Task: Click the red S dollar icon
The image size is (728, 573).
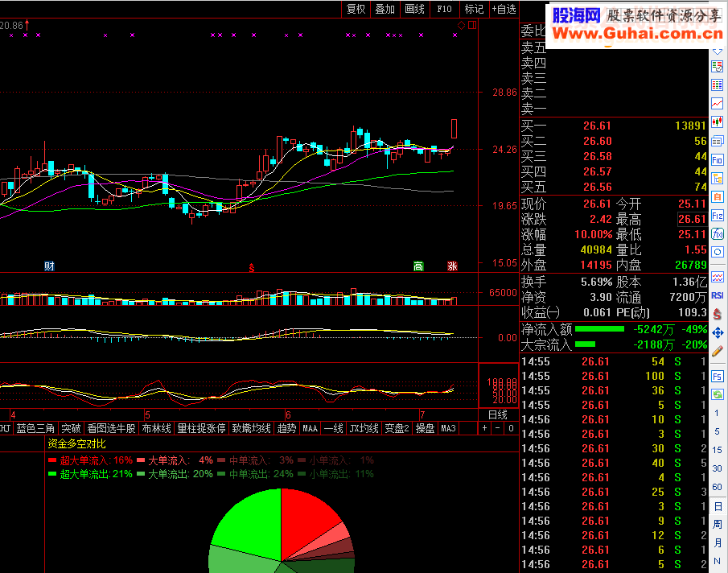Action: pos(718,315)
